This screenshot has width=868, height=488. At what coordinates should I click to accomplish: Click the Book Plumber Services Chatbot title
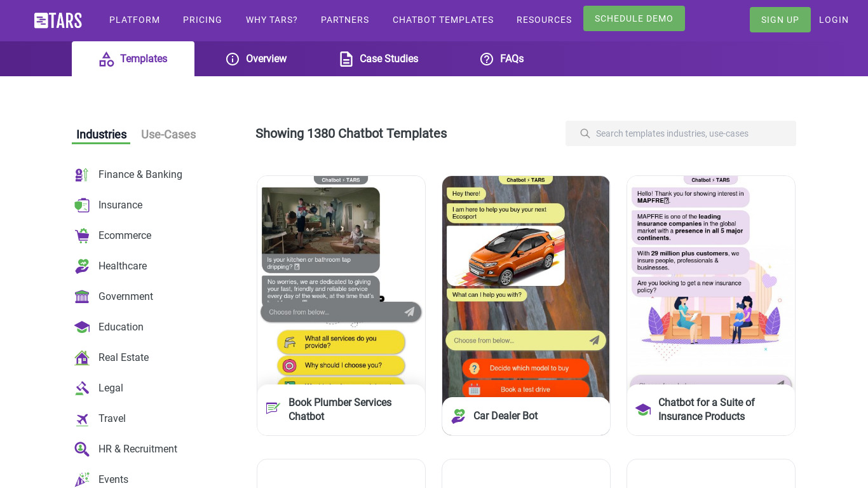pos(340,409)
